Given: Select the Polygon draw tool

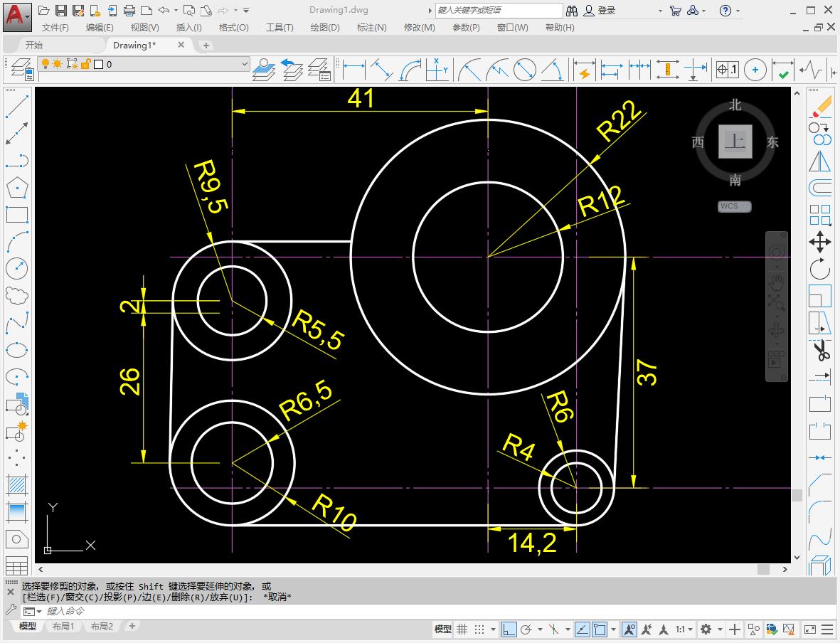Looking at the screenshot, I should click(16, 188).
